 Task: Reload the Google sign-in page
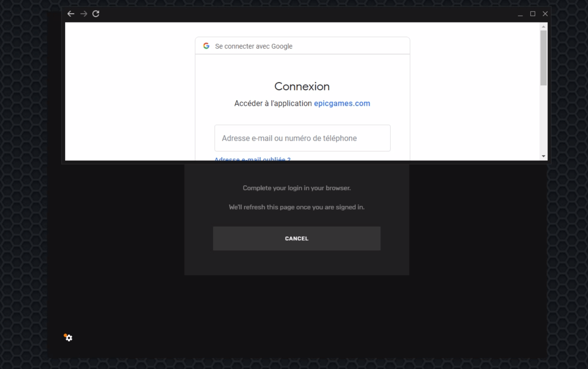click(x=96, y=14)
